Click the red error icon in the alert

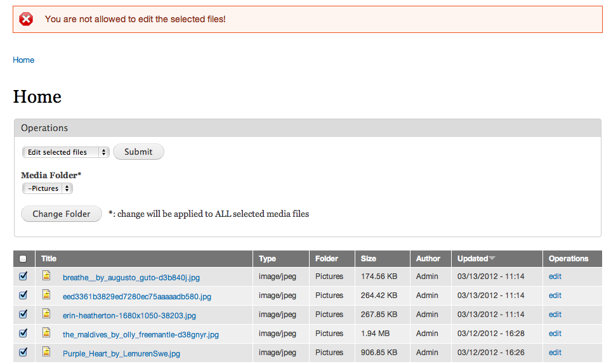[x=26, y=19]
